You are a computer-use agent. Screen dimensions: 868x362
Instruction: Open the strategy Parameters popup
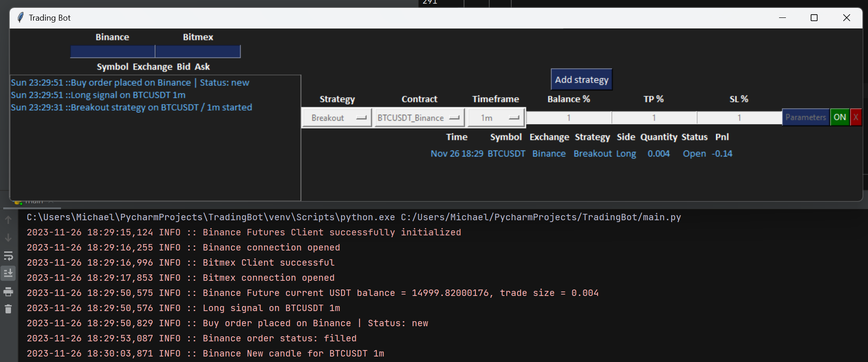coord(806,117)
